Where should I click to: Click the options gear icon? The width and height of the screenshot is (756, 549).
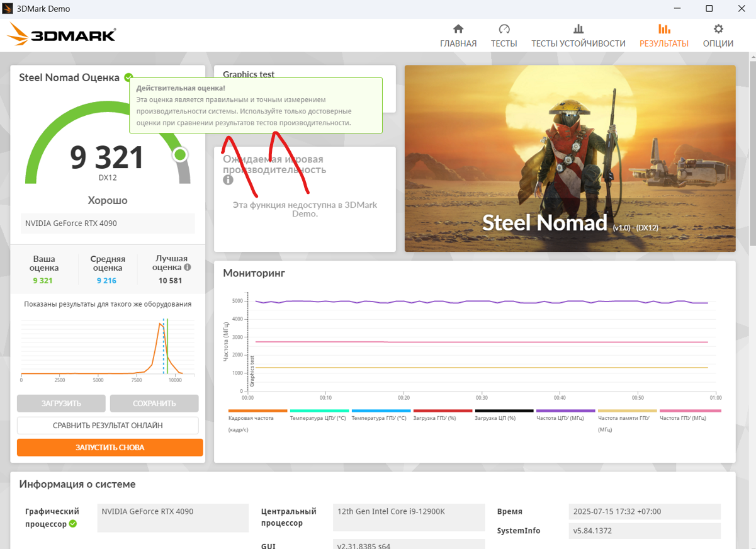tap(718, 29)
